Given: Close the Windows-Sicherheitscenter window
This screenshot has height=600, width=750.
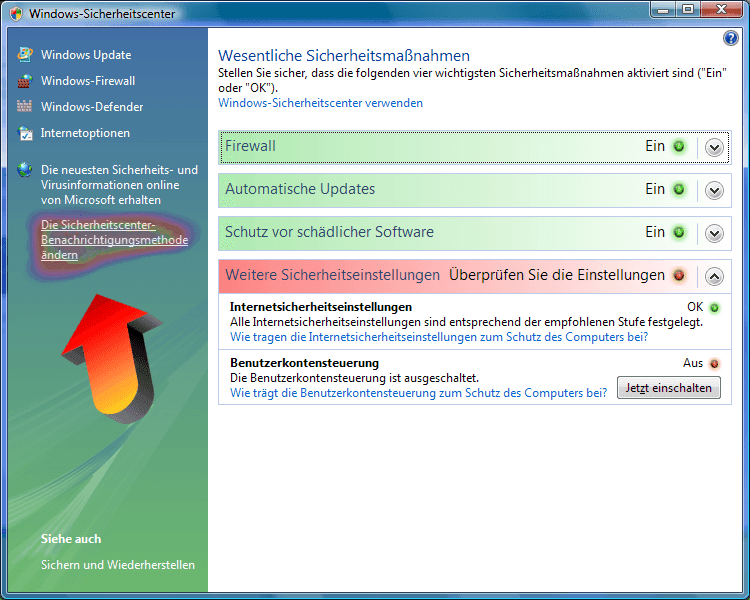Looking at the screenshot, I should [721, 10].
